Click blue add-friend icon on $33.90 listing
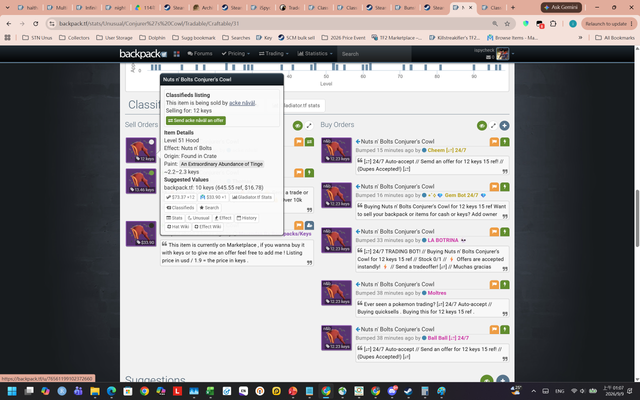640x400 pixels. pyautogui.click(x=309, y=225)
